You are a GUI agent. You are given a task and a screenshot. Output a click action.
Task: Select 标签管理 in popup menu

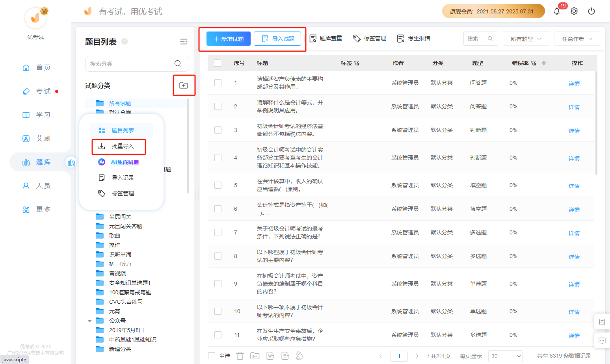(x=121, y=193)
